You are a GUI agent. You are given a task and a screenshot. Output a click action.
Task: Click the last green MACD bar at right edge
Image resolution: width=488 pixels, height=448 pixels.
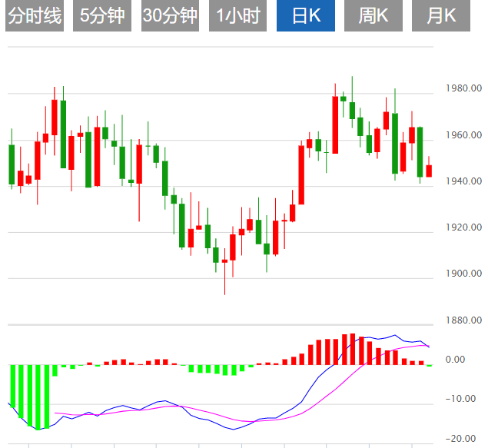click(x=430, y=366)
